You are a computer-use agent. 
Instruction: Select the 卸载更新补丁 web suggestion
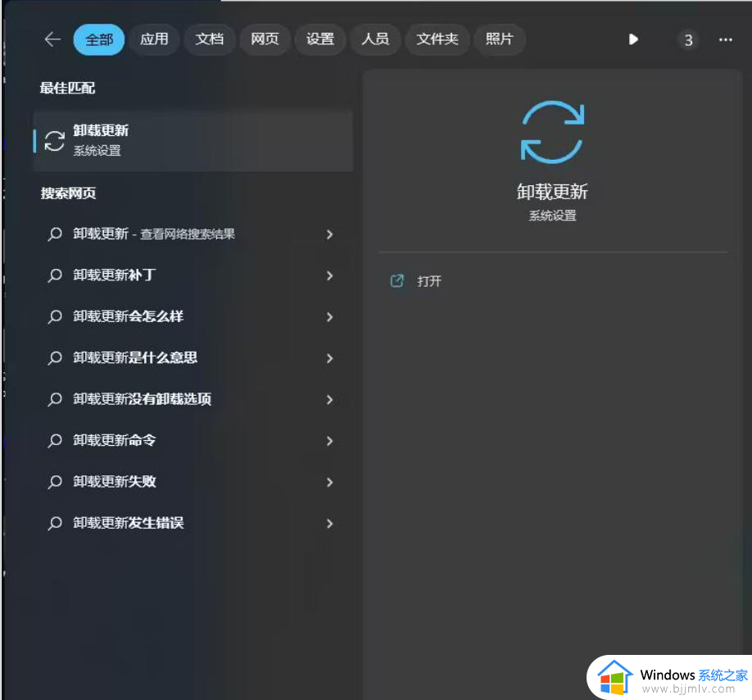193,275
